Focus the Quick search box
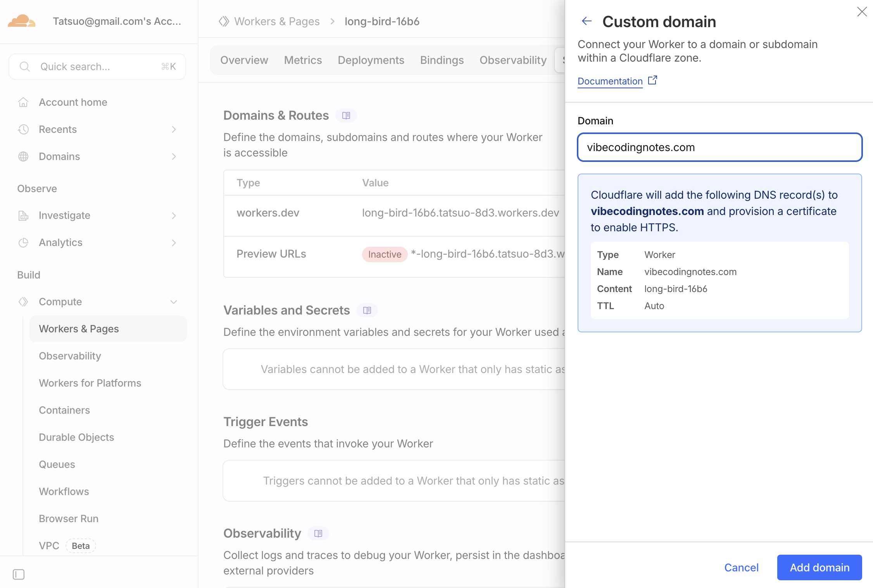 97,67
